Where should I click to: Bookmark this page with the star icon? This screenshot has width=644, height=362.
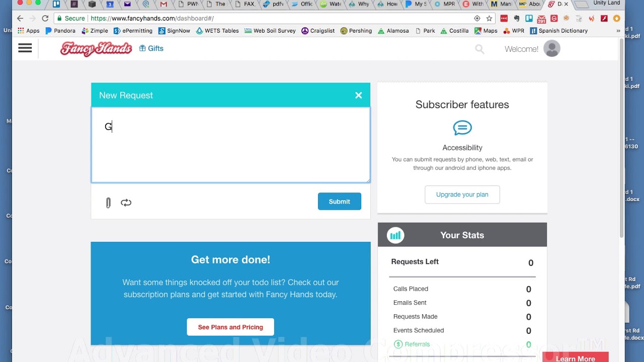[x=489, y=19]
